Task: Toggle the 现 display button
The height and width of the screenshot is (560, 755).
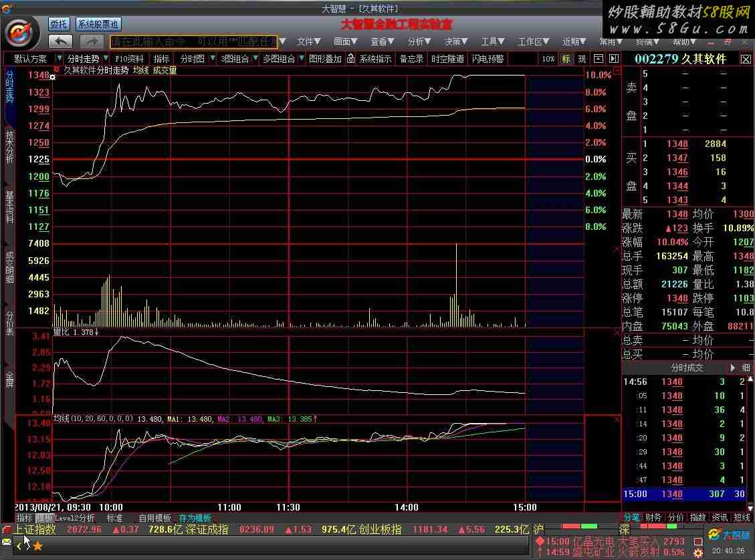Action: 582,59
